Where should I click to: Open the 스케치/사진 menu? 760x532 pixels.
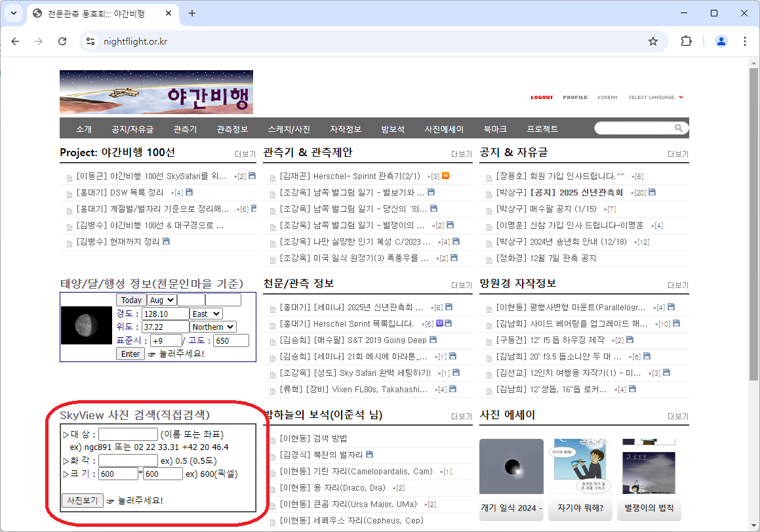289,129
